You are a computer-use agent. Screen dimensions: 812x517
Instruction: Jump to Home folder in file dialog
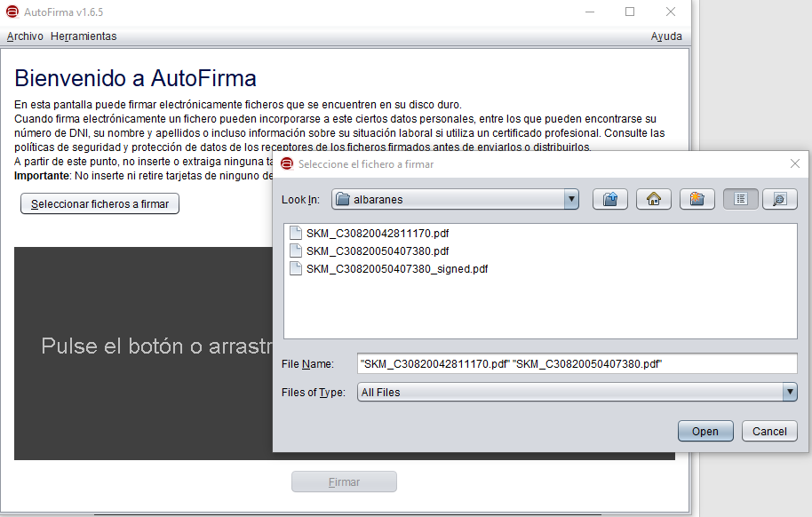[x=654, y=200]
